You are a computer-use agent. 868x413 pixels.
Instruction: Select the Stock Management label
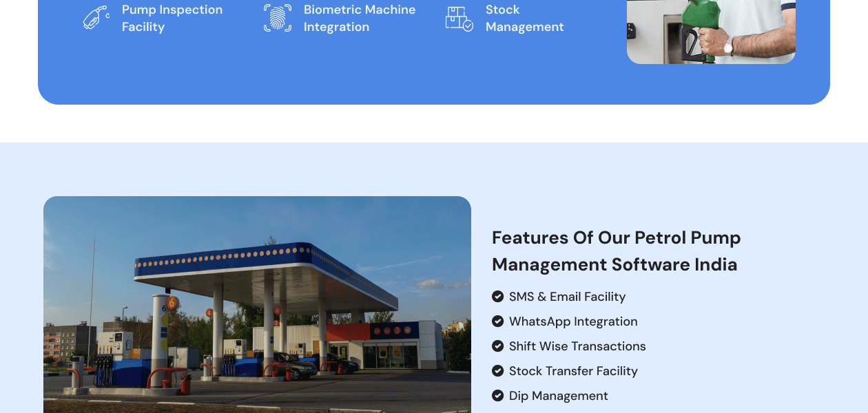524,18
